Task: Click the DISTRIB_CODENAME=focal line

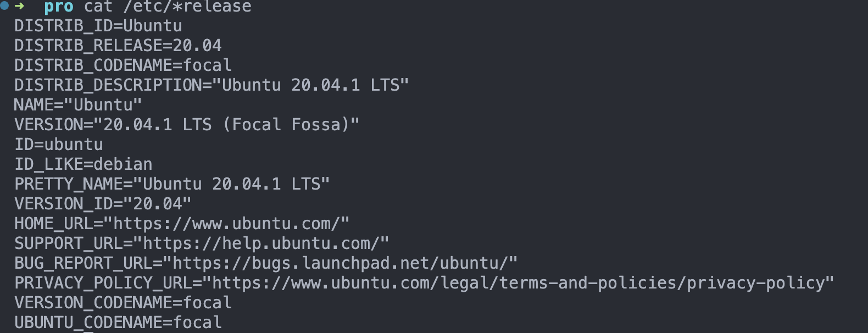Action: pyautogui.click(x=123, y=65)
